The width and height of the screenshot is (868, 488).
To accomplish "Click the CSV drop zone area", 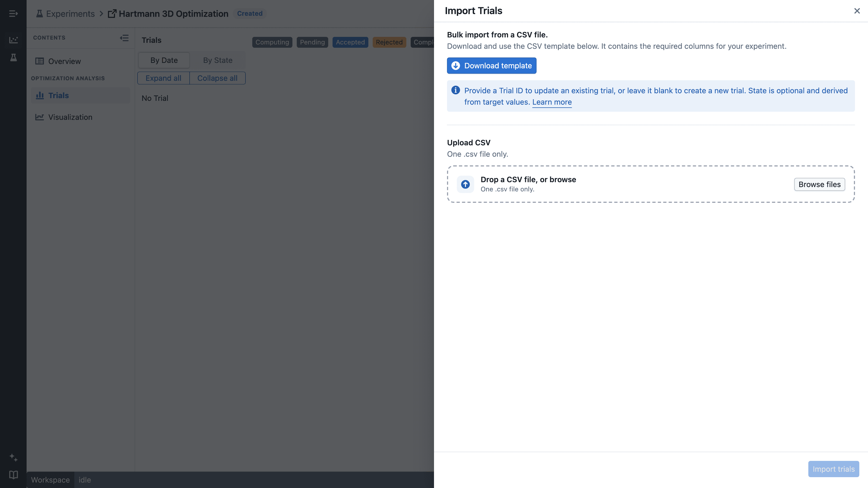I will [651, 184].
